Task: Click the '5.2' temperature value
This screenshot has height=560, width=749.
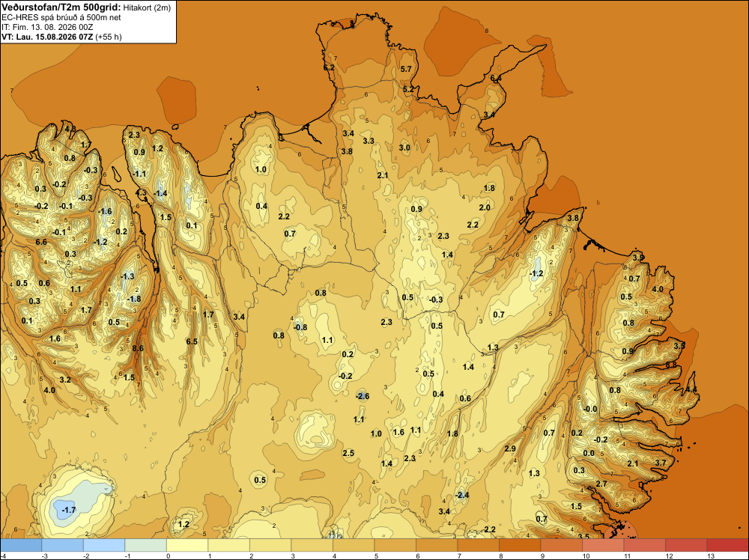Action: click(408, 89)
